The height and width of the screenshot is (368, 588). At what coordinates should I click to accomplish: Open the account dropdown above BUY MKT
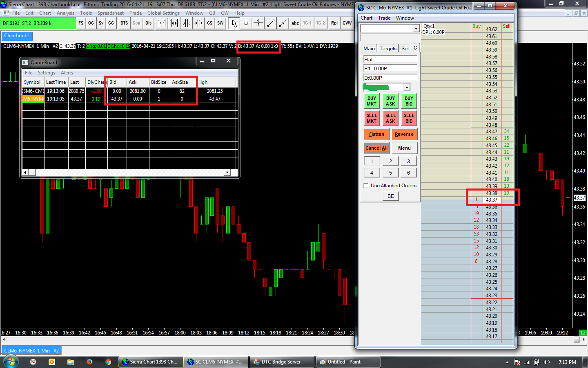click(x=407, y=87)
